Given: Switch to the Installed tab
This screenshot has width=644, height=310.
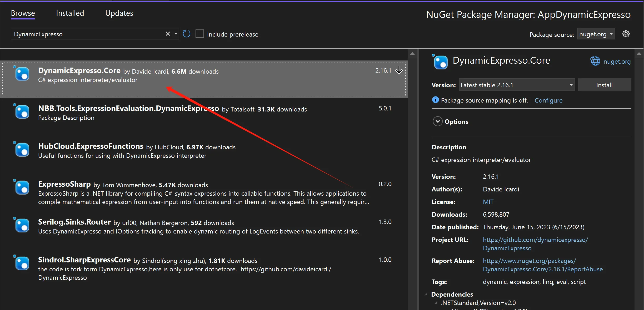Looking at the screenshot, I should pyautogui.click(x=70, y=13).
